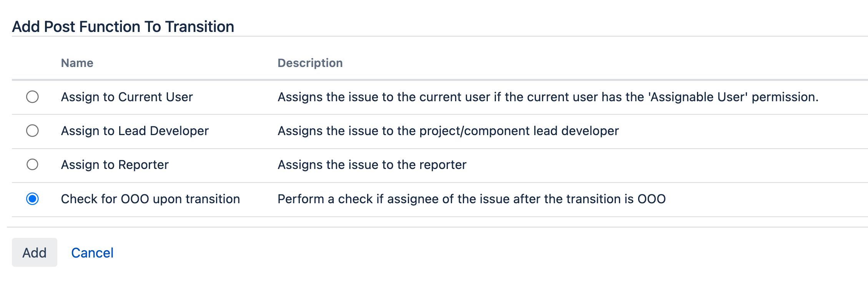The image size is (868, 281).
Task: Click the Name column header
Action: pos(77,63)
